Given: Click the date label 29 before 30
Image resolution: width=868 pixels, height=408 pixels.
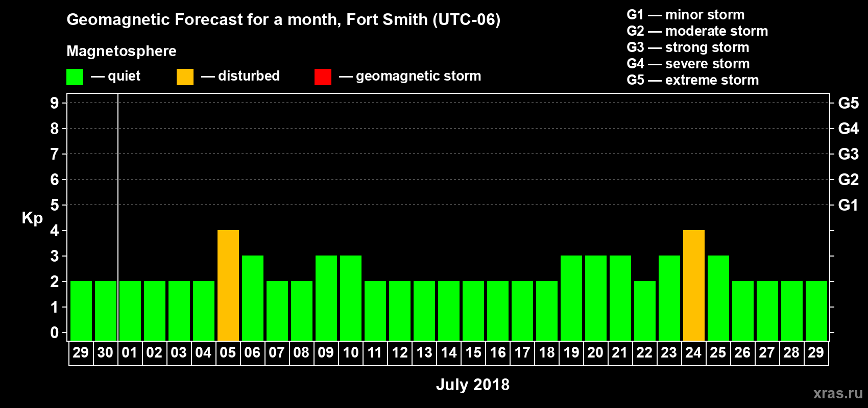Looking at the screenshot, I should 81,352.
